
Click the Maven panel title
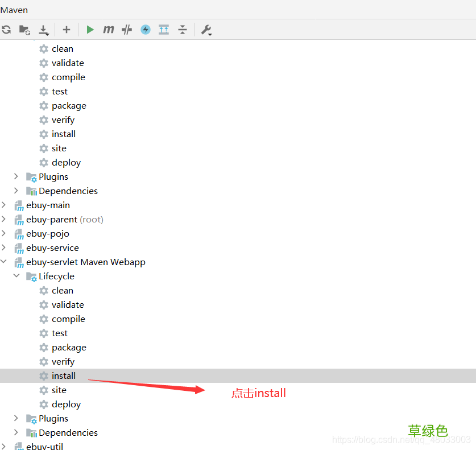pyautogui.click(x=14, y=10)
